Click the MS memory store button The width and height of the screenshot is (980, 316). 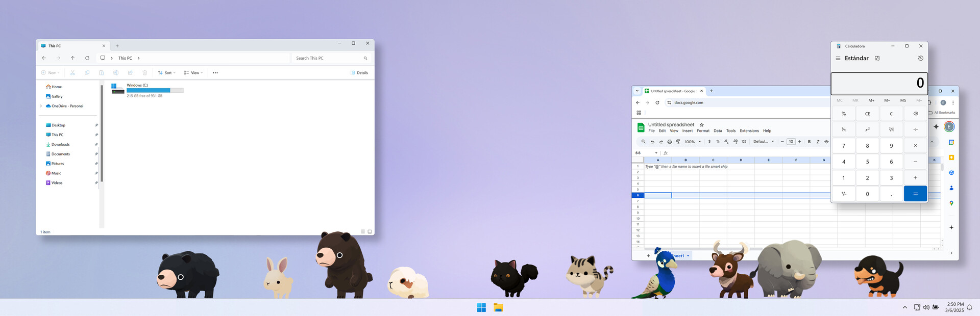pyautogui.click(x=903, y=100)
